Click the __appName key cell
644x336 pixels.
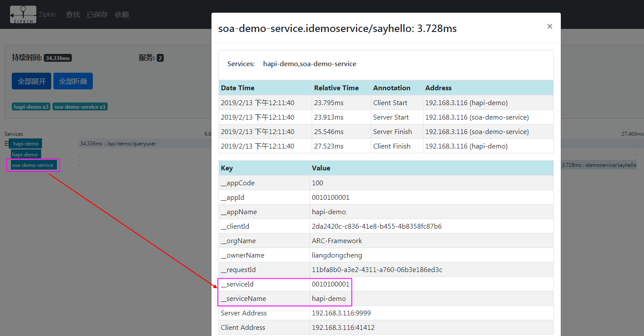coord(264,212)
